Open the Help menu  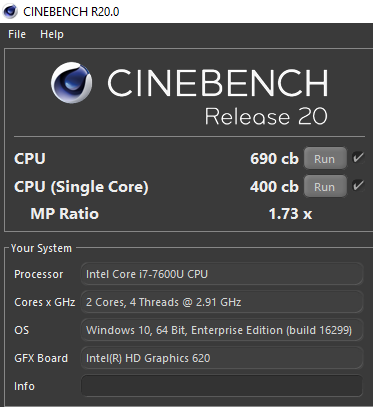(x=52, y=34)
